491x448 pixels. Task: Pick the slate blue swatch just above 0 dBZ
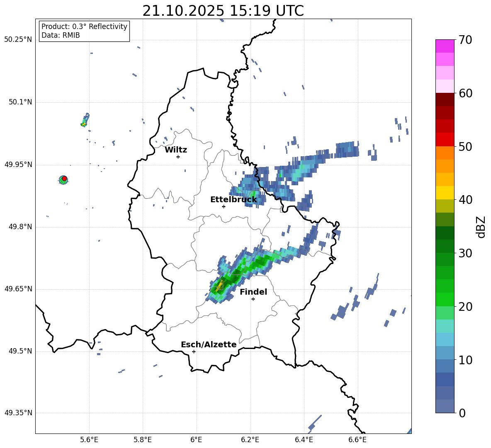[x=445, y=406]
